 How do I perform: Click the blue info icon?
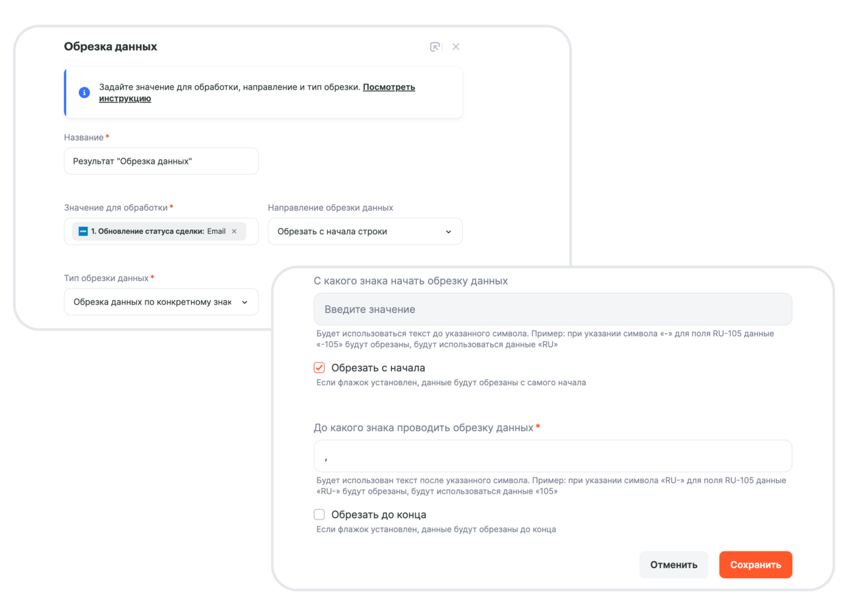pyautogui.click(x=85, y=93)
